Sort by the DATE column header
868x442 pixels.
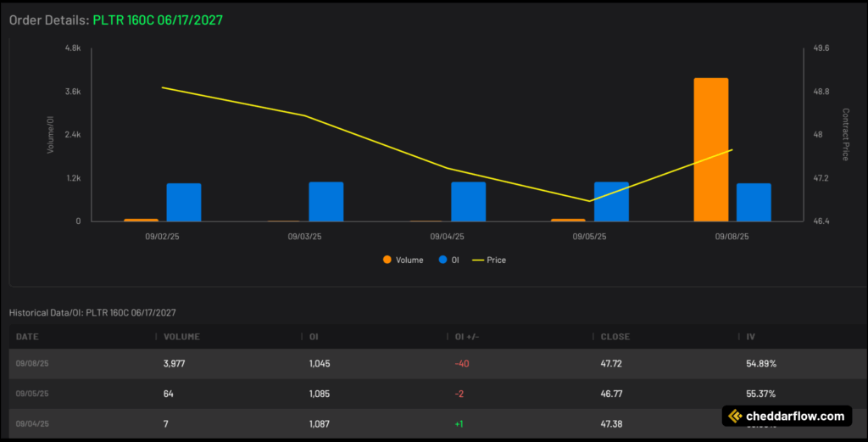click(x=27, y=337)
